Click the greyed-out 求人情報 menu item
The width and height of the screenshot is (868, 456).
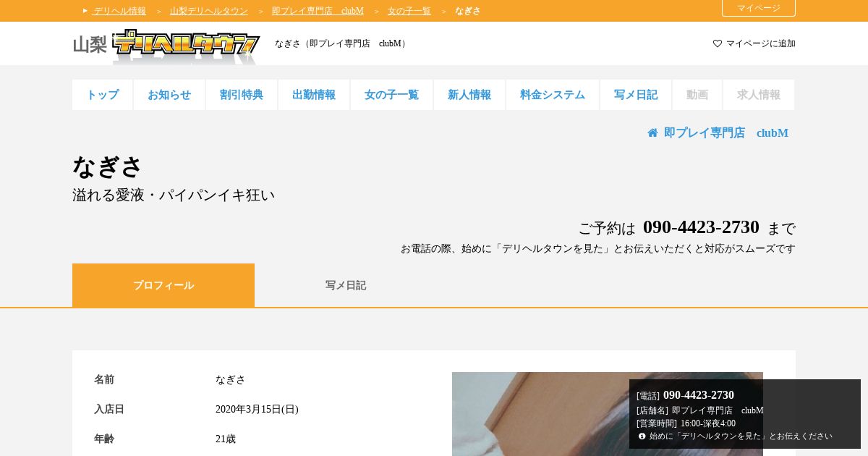pyautogui.click(x=759, y=95)
